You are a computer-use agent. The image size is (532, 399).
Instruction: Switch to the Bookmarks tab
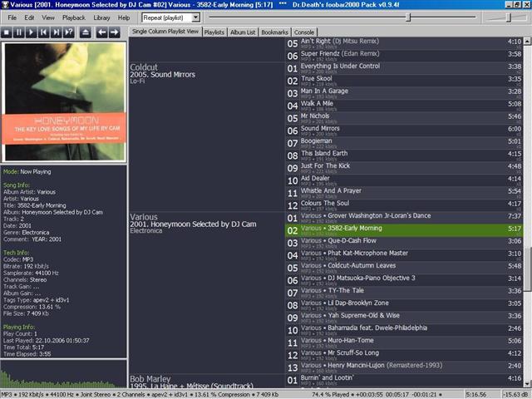[x=274, y=32]
